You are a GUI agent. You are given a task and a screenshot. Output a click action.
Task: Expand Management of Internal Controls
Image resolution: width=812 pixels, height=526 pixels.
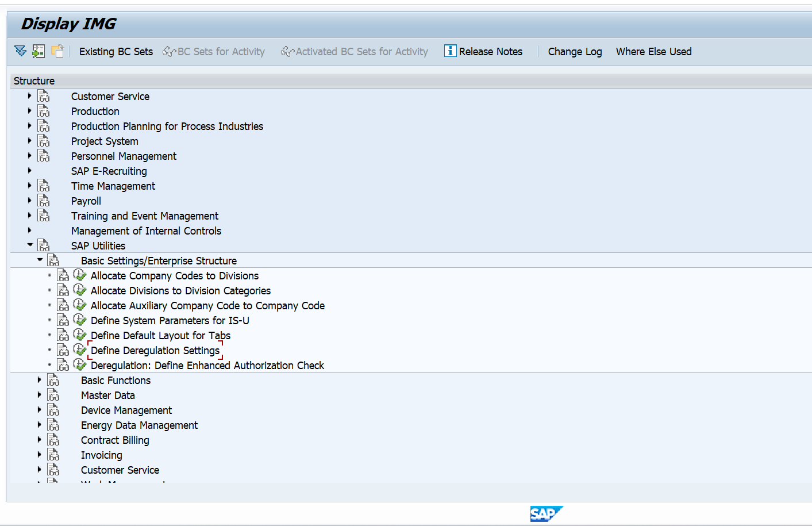29,231
